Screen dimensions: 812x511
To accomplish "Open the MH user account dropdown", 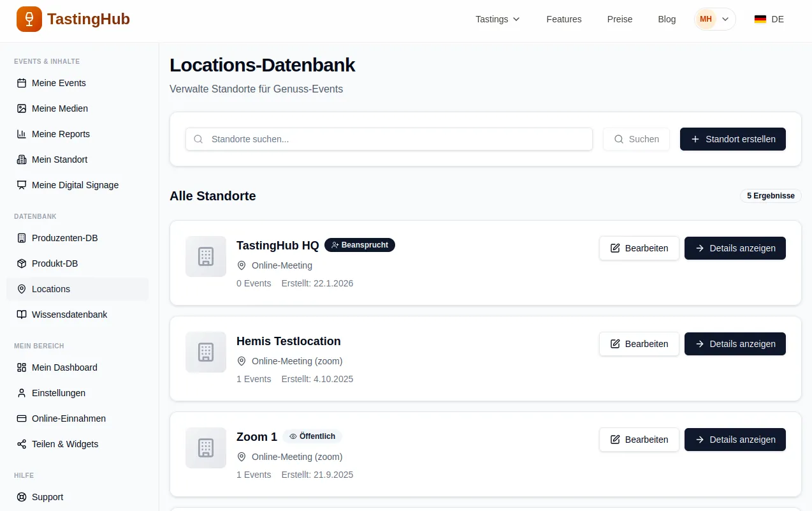I will [x=714, y=19].
